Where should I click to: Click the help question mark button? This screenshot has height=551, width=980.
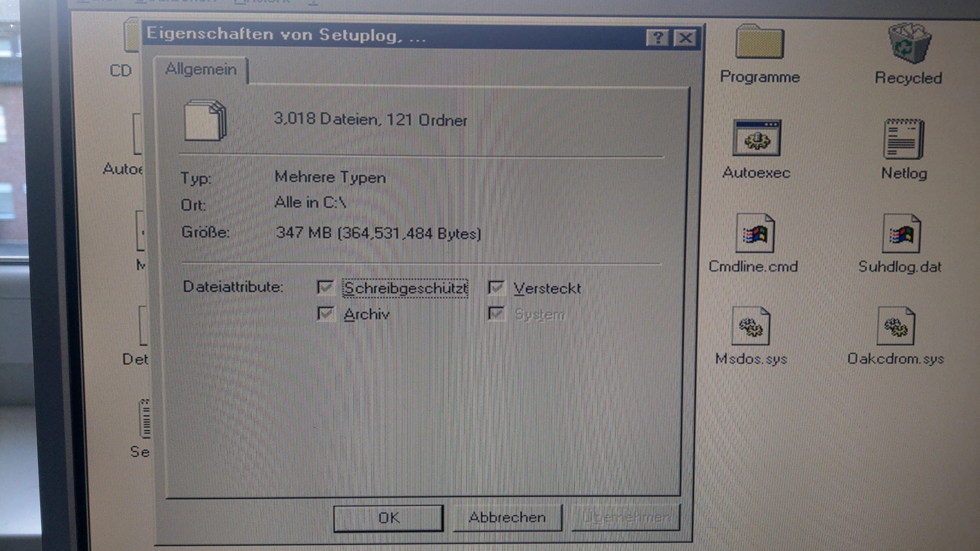[x=657, y=38]
